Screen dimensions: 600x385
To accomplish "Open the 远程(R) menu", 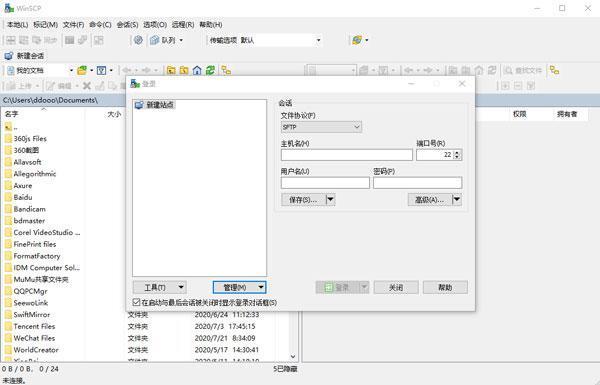I will [183, 25].
